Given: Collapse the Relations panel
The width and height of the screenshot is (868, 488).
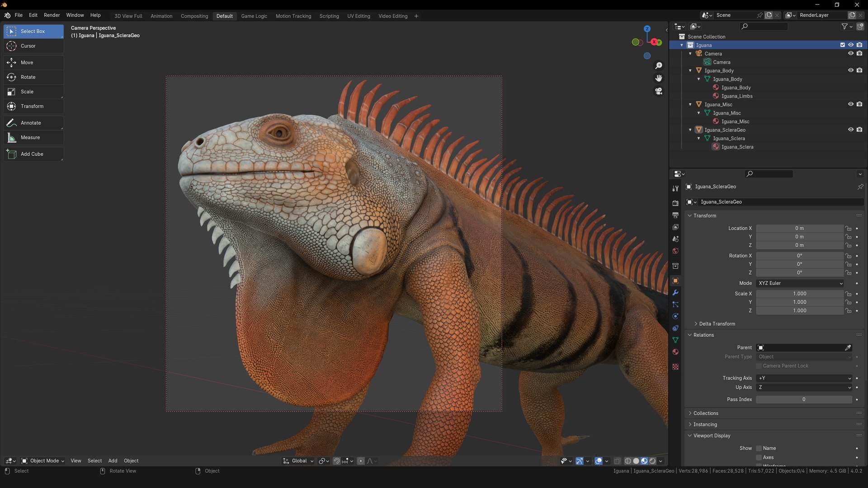Looking at the screenshot, I should click(703, 335).
